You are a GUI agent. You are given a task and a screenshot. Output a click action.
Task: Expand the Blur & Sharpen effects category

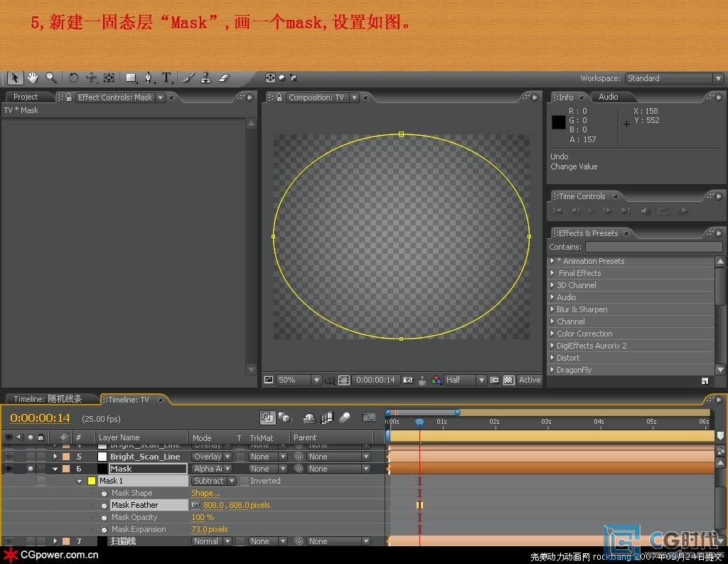[x=552, y=309]
